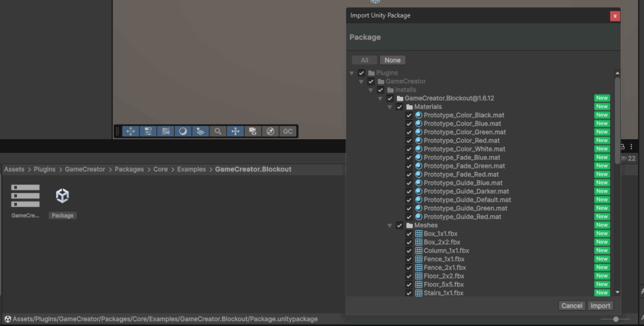Open Assets in the breadcrumb path
This screenshot has width=644, height=326.
coord(14,169)
